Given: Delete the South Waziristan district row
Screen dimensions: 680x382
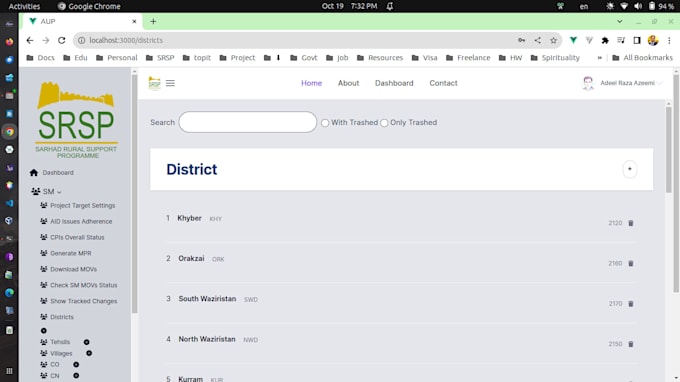Looking at the screenshot, I should (x=631, y=304).
